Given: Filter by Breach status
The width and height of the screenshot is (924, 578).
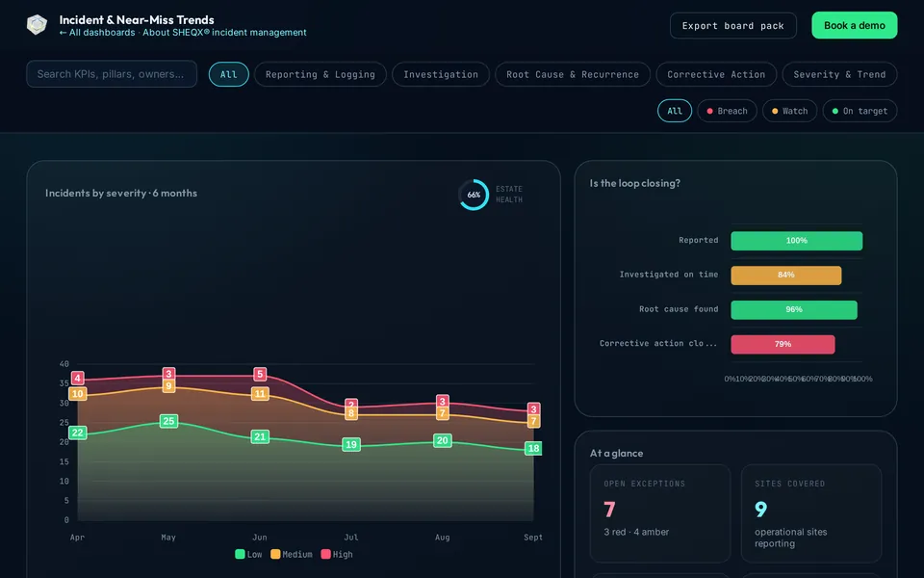Looking at the screenshot, I should tap(728, 111).
